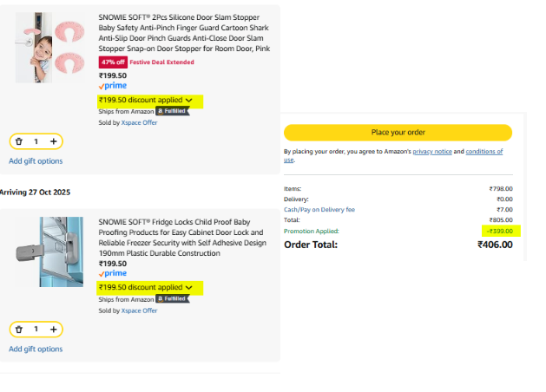The image size is (546, 392).
Task: Click Fulfilled badge on second item
Action: [171, 298]
